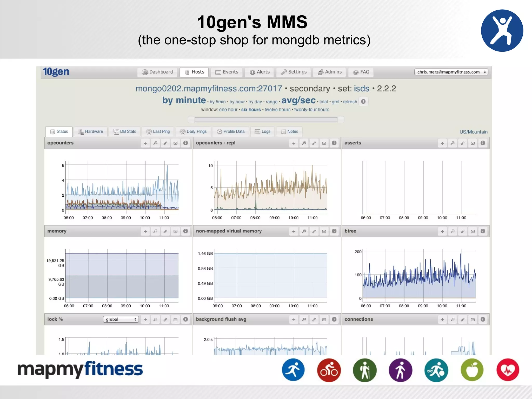The height and width of the screenshot is (399, 532).
Task: Select the by 5min granularity link
Action: [x=217, y=102]
